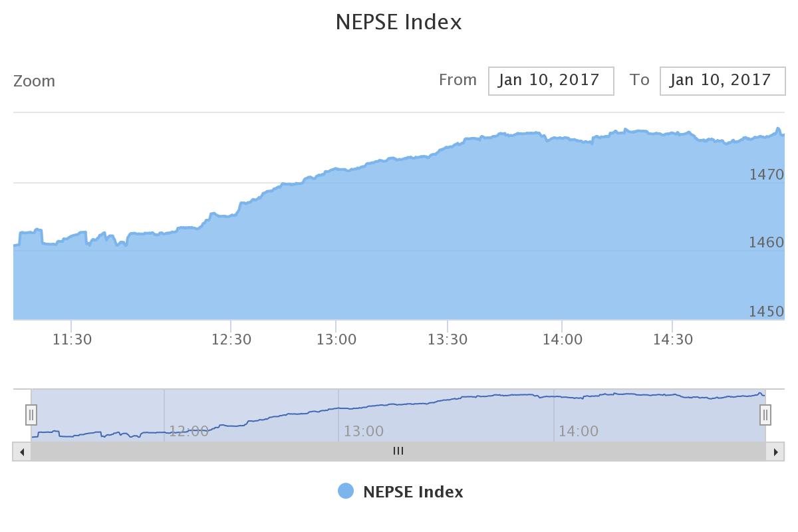Click the Zoom label above the chart
Viewport: 798px width, 532px height.
(35, 81)
